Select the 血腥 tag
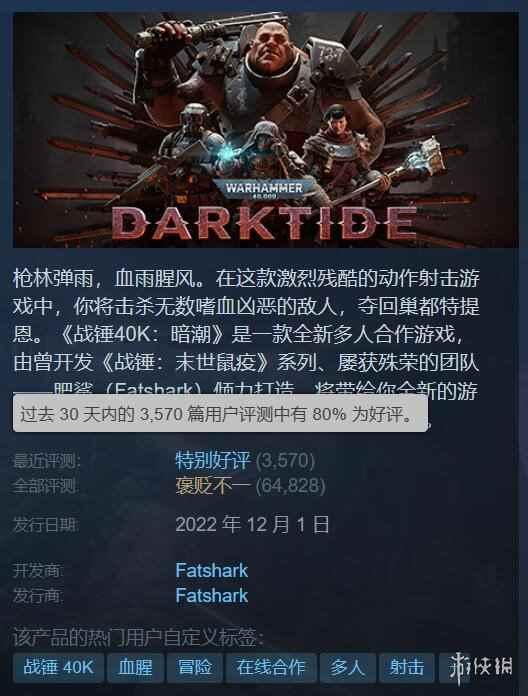528x696 pixels. tap(135, 667)
